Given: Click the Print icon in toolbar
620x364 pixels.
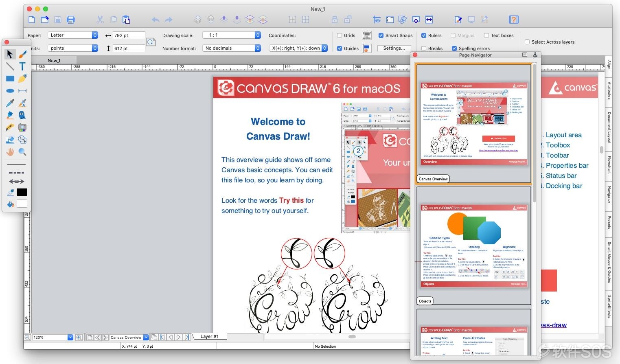Looking at the screenshot, I should point(71,19).
